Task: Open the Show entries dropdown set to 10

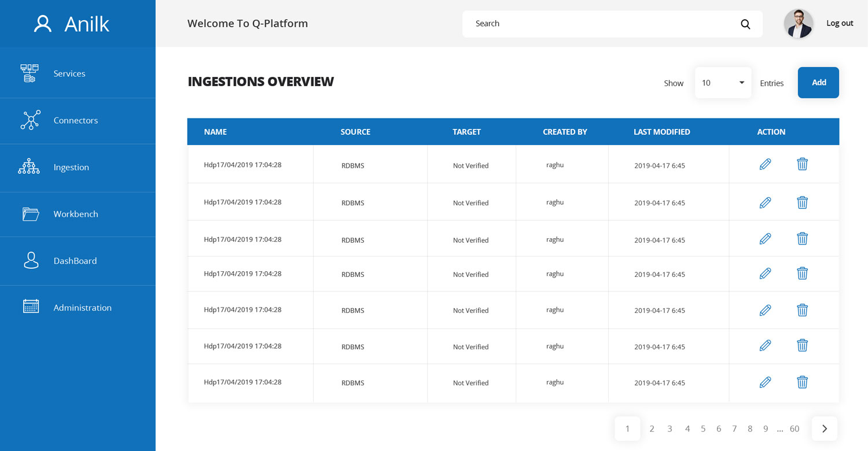Action: (723, 83)
